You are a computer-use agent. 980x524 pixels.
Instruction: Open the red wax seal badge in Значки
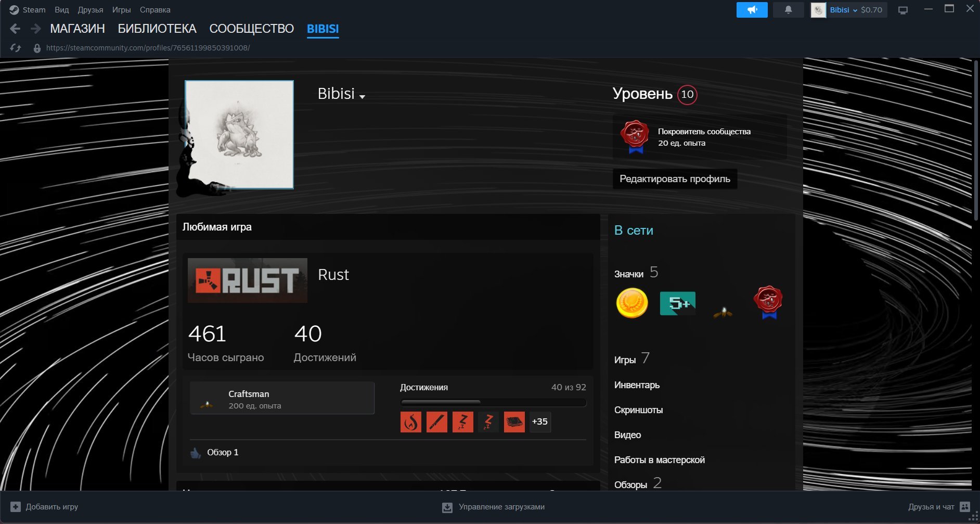[768, 302]
